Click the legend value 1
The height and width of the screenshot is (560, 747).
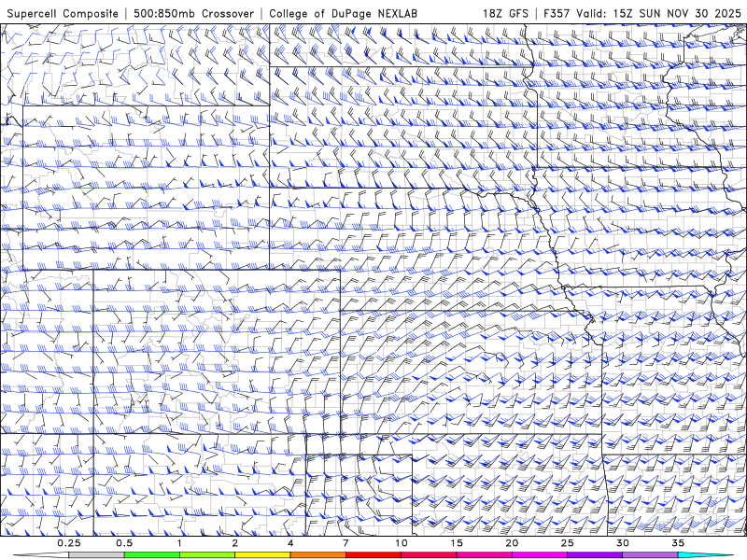pyautogui.click(x=179, y=543)
